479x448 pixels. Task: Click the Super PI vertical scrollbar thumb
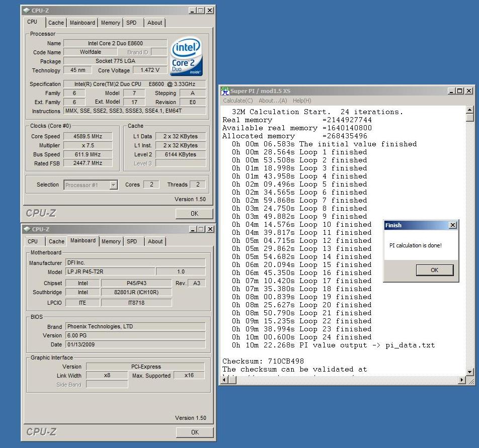click(x=470, y=118)
